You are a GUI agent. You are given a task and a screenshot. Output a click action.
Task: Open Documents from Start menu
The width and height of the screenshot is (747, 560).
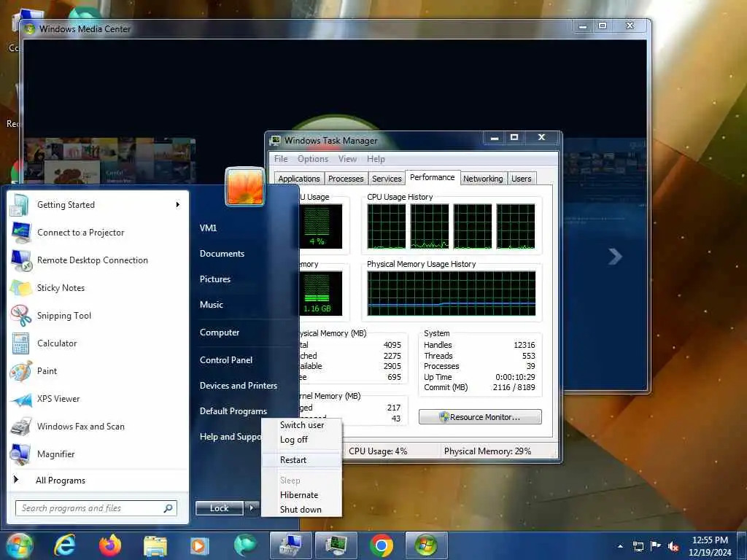[x=222, y=254]
